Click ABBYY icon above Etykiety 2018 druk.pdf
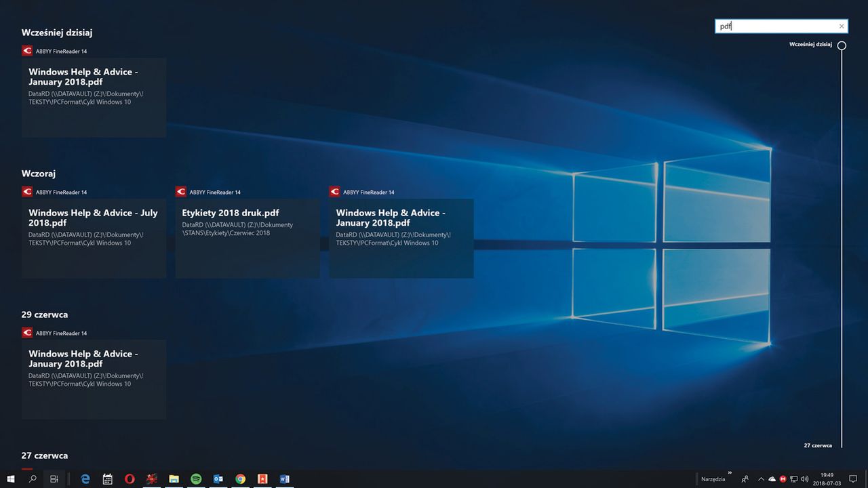Viewport: 868px width, 488px height. pyautogui.click(x=181, y=192)
